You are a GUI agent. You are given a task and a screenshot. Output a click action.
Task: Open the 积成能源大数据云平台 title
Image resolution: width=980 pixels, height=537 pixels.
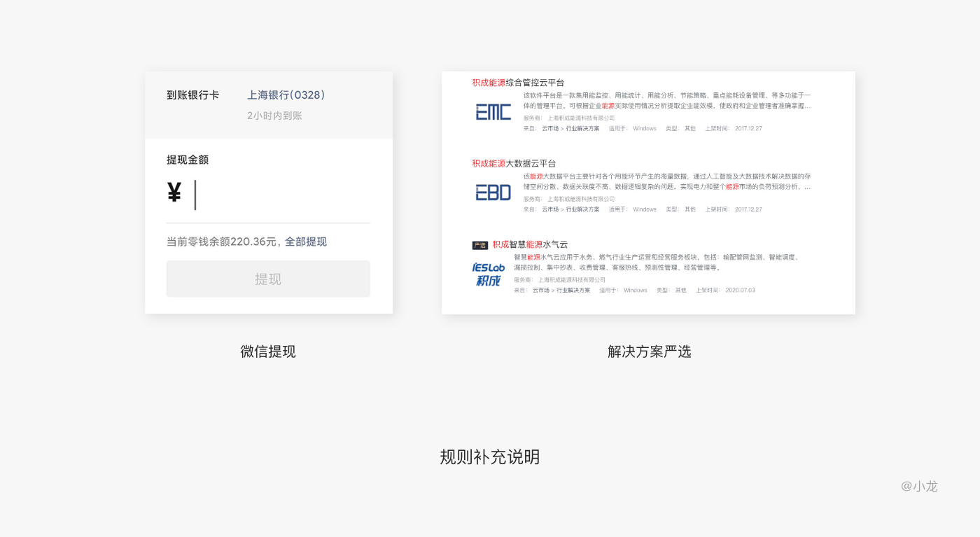pyautogui.click(x=513, y=163)
